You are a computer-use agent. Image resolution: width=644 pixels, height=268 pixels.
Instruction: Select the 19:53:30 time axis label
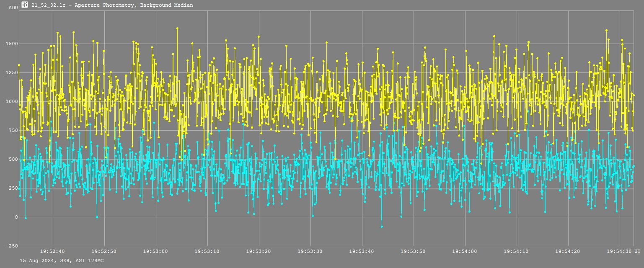[x=310, y=251]
